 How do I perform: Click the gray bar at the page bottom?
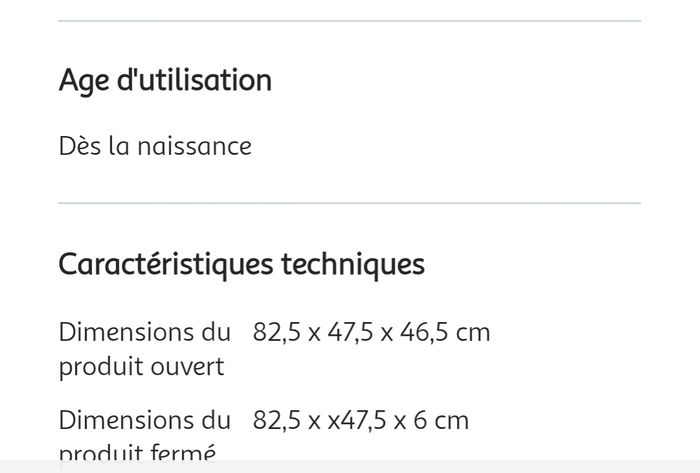point(350,467)
